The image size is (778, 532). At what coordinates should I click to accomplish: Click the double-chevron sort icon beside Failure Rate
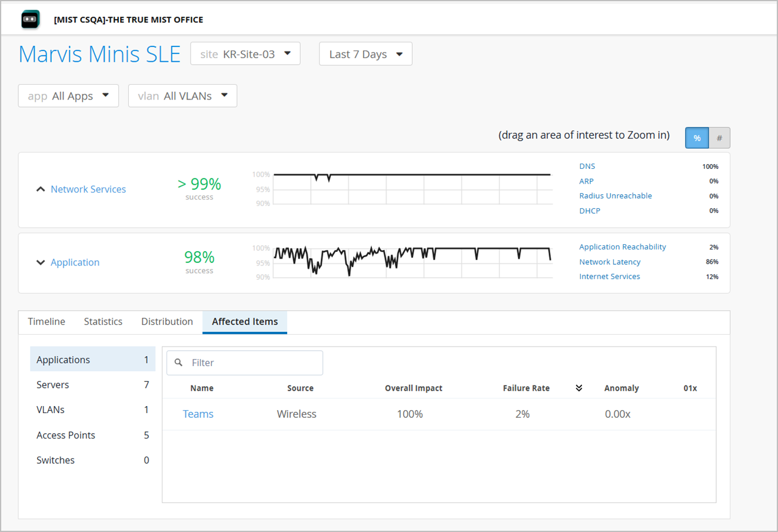tap(579, 388)
